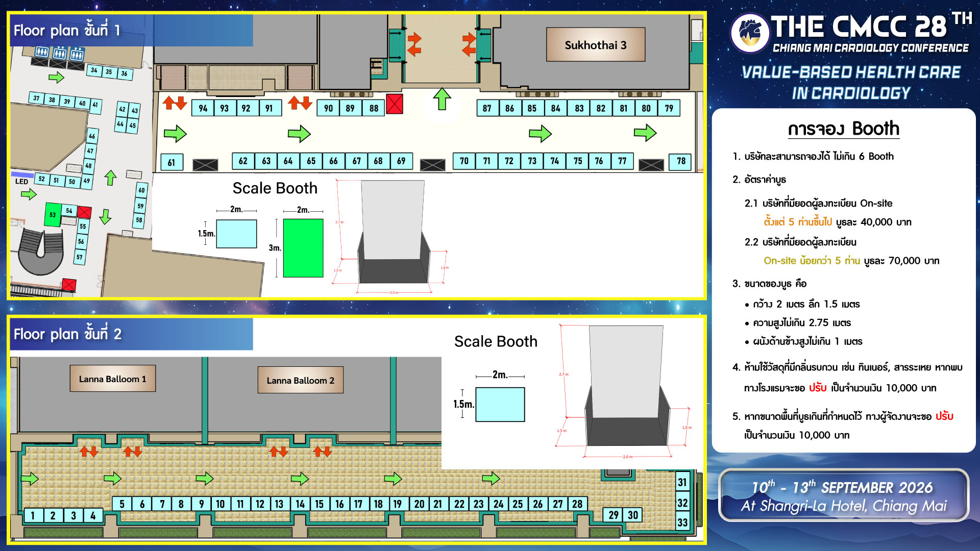Click the black crossed box between booths 77 and 78

(x=651, y=165)
